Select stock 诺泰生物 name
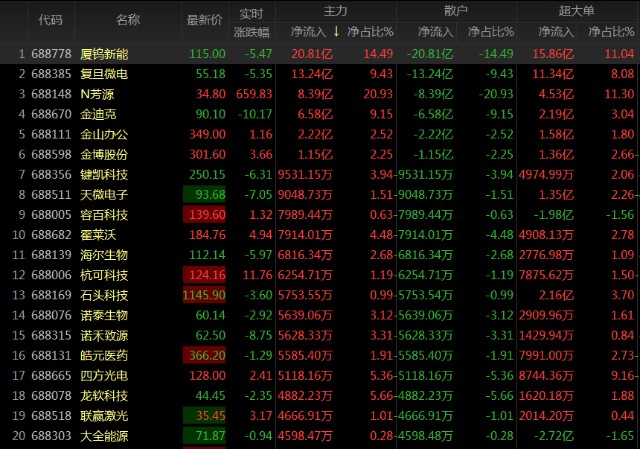The height and width of the screenshot is (449, 640). pos(104,315)
